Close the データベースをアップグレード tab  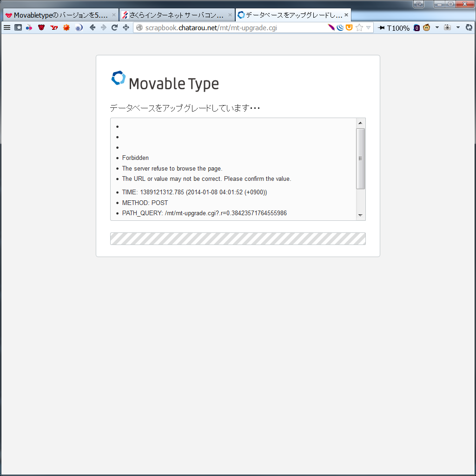pyautogui.click(x=346, y=14)
